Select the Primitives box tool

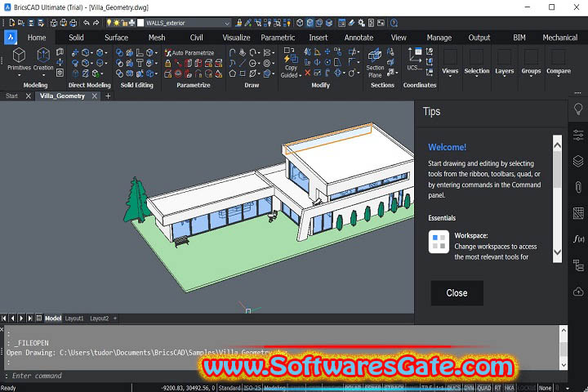(19, 56)
